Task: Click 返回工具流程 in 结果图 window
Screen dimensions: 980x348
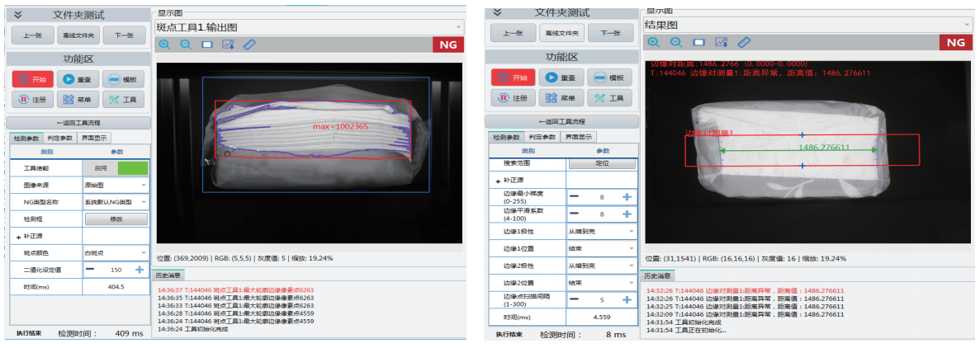Action: pyautogui.click(x=561, y=122)
